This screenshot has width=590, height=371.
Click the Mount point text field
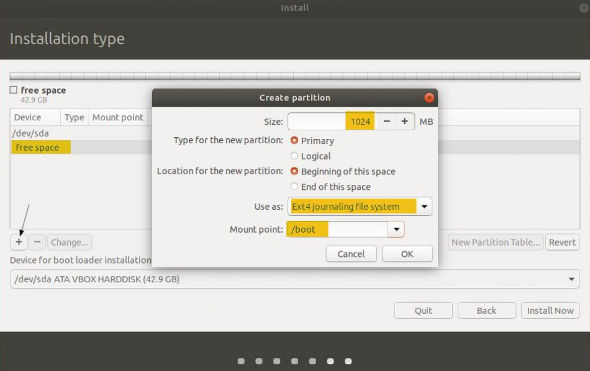tap(337, 229)
